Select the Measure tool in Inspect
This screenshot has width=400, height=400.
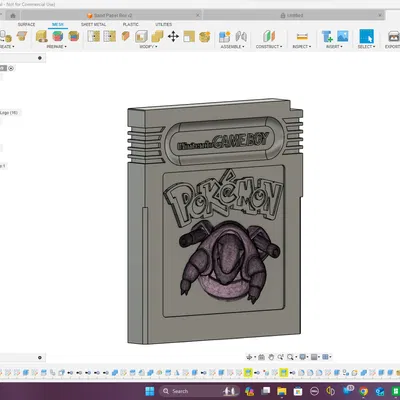(302, 36)
